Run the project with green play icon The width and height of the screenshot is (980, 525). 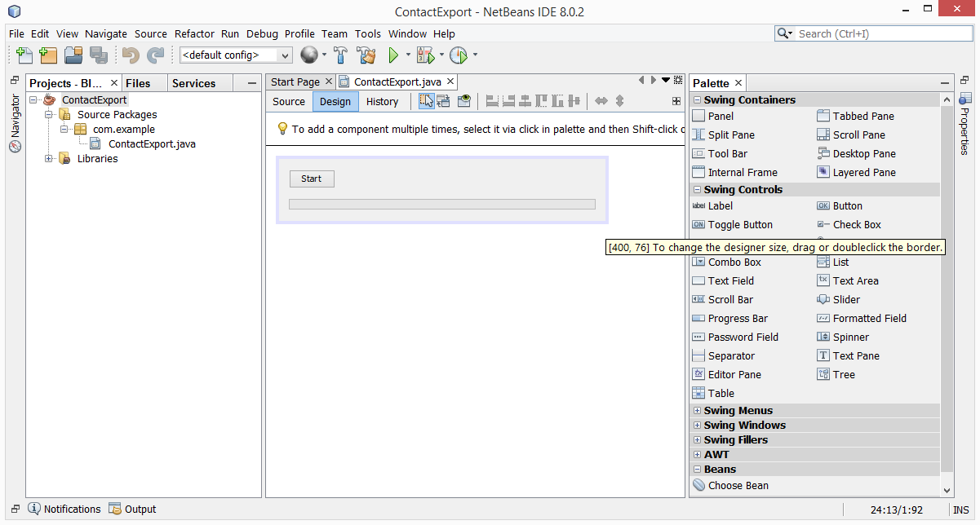click(x=393, y=55)
